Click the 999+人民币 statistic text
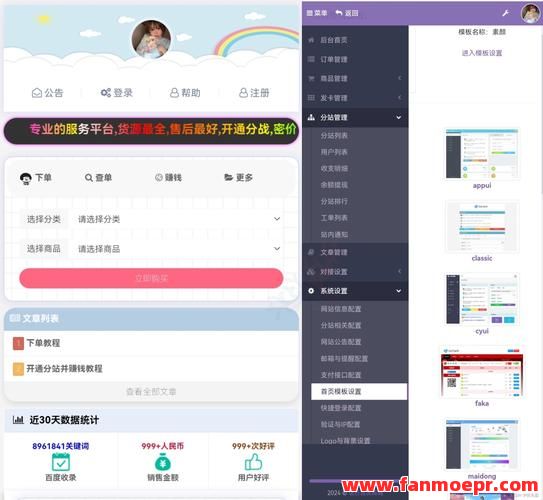The width and height of the screenshot is (543, 500). point(162,446)
